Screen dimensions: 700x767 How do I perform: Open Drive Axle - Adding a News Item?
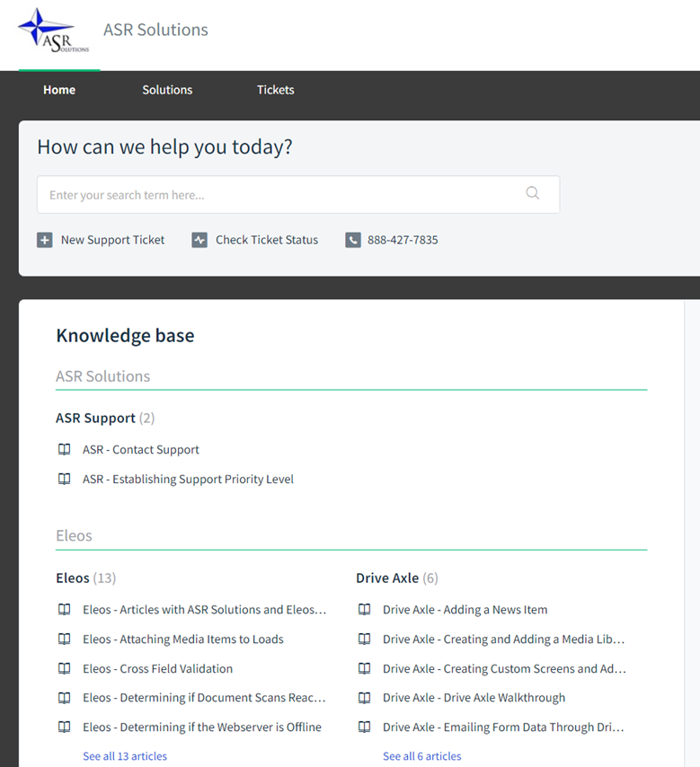465,610
